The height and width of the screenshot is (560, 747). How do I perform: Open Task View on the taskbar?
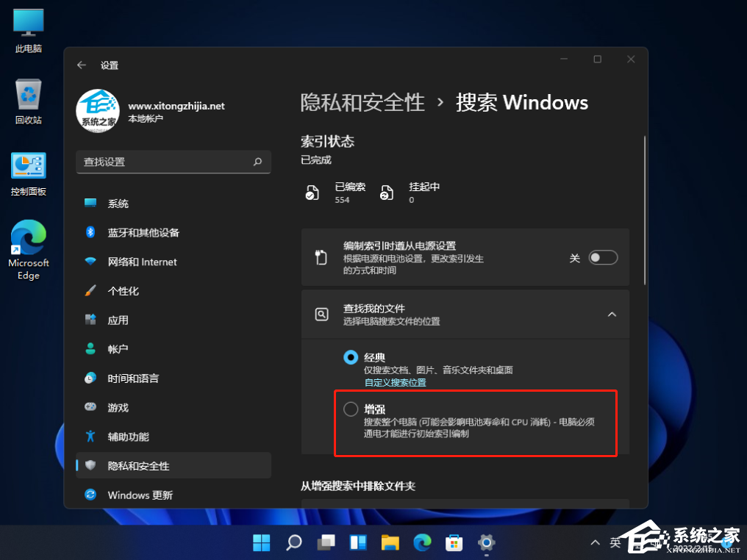pos(326,542)
